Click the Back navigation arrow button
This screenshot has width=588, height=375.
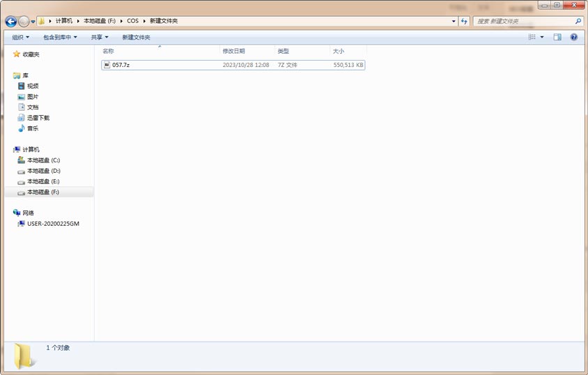coord(10,22)
